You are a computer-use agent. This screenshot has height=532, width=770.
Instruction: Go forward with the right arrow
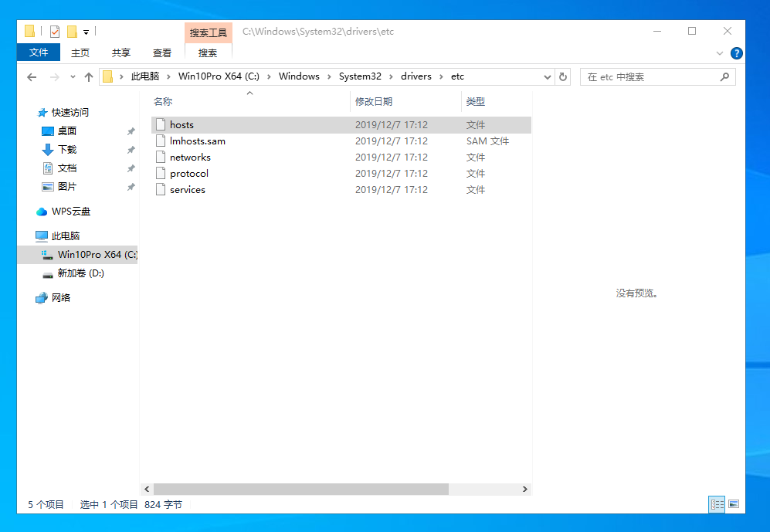[x=55, y=77]
